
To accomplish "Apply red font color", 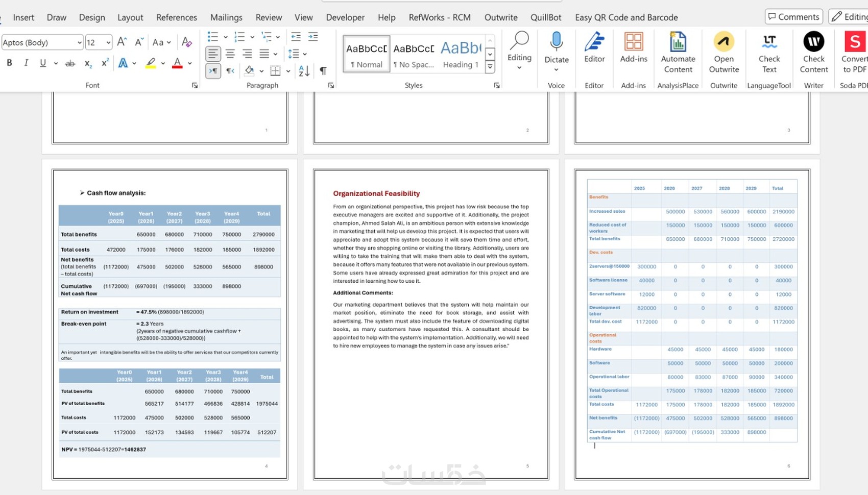I will tap(177, 63).
